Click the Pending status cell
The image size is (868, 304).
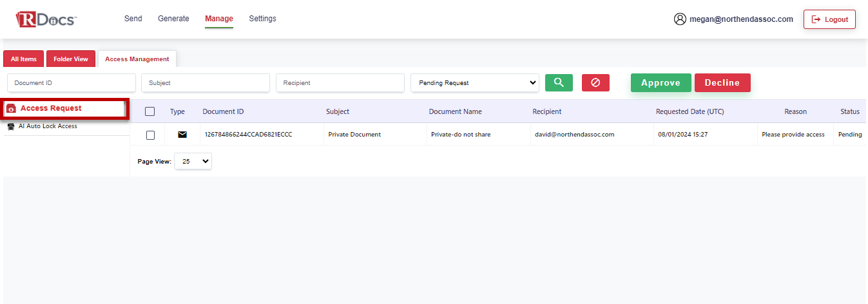click(x=850, y=135)
